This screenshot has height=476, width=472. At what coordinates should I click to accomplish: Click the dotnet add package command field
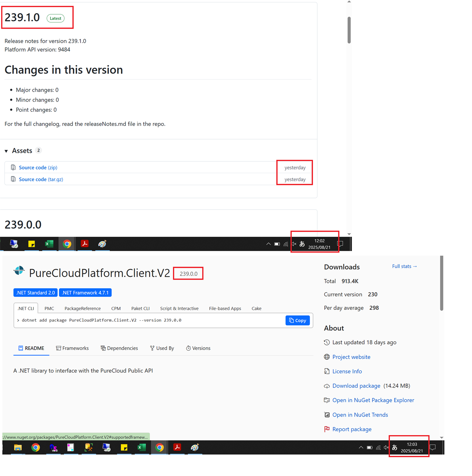(x=149, y=321)
